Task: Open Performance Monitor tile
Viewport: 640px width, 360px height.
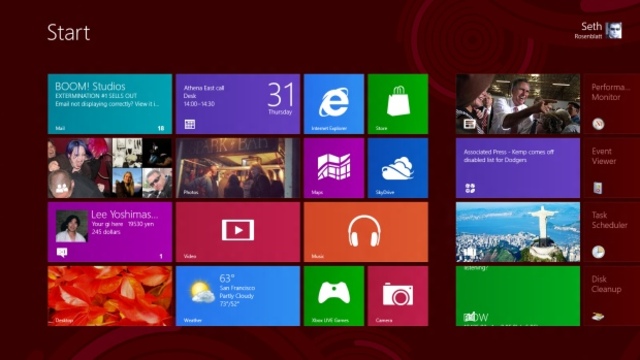Action: [x=612, y=104]
